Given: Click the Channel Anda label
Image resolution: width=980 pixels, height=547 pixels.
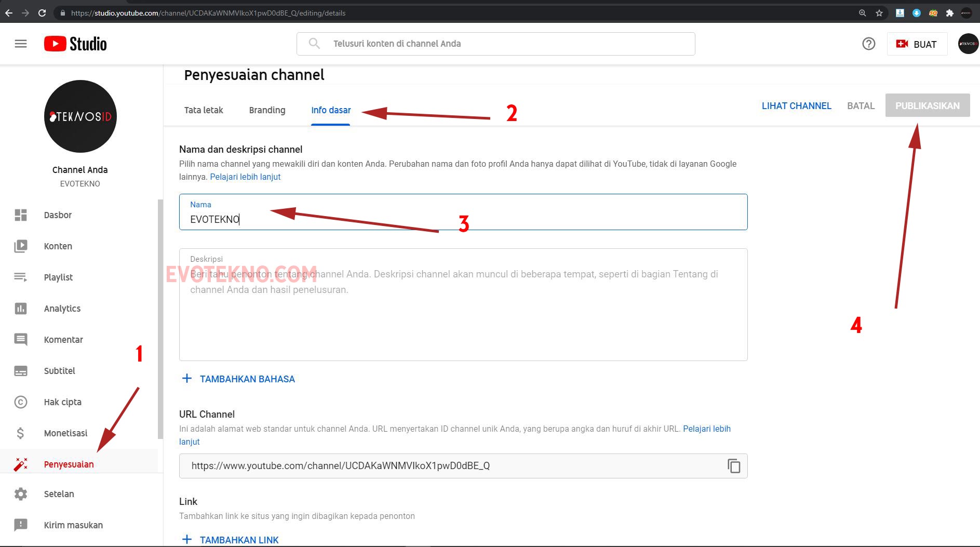Looking at the screenshot, I should pos(80,170).
